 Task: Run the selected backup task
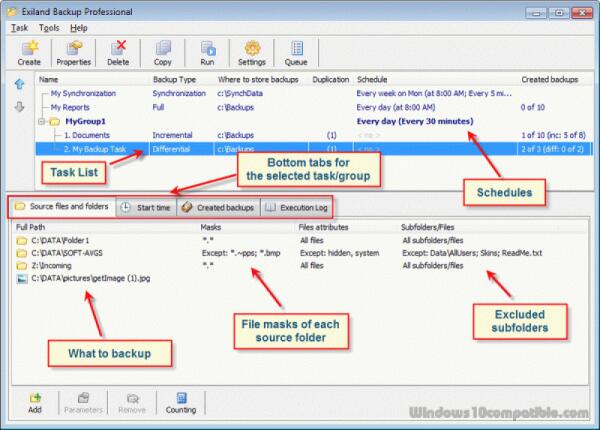pos(208,52)
